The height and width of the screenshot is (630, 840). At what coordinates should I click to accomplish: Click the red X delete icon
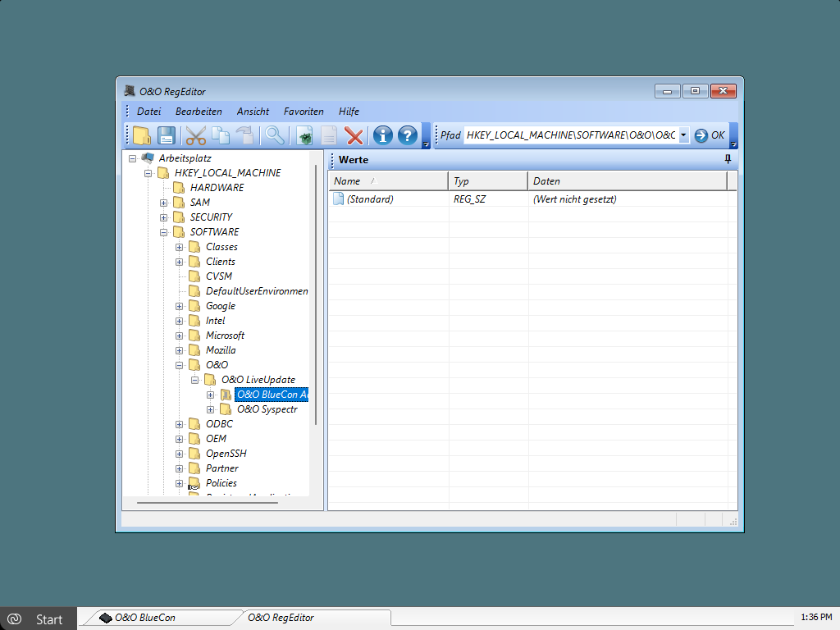coord(354,136)
